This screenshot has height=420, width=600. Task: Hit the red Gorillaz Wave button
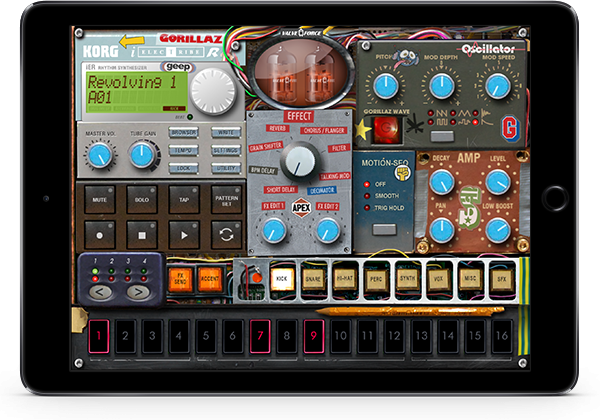point(386,129)
